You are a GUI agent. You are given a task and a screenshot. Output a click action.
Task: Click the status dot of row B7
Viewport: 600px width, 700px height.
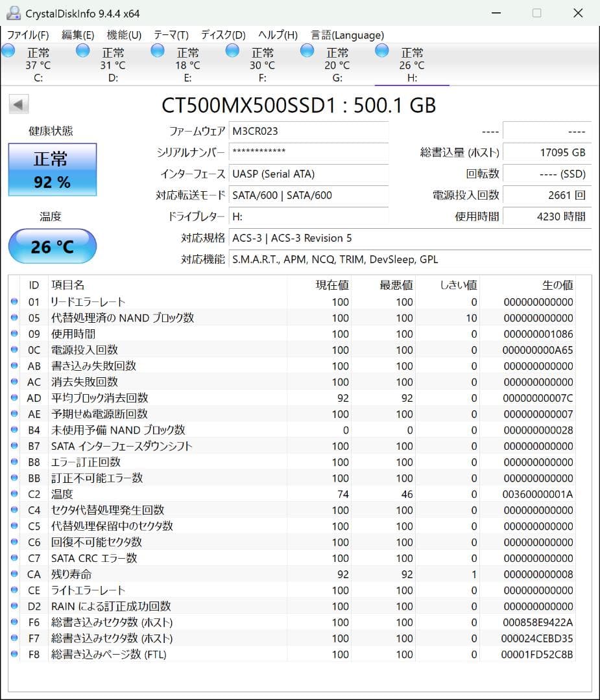tap(14, 445)
